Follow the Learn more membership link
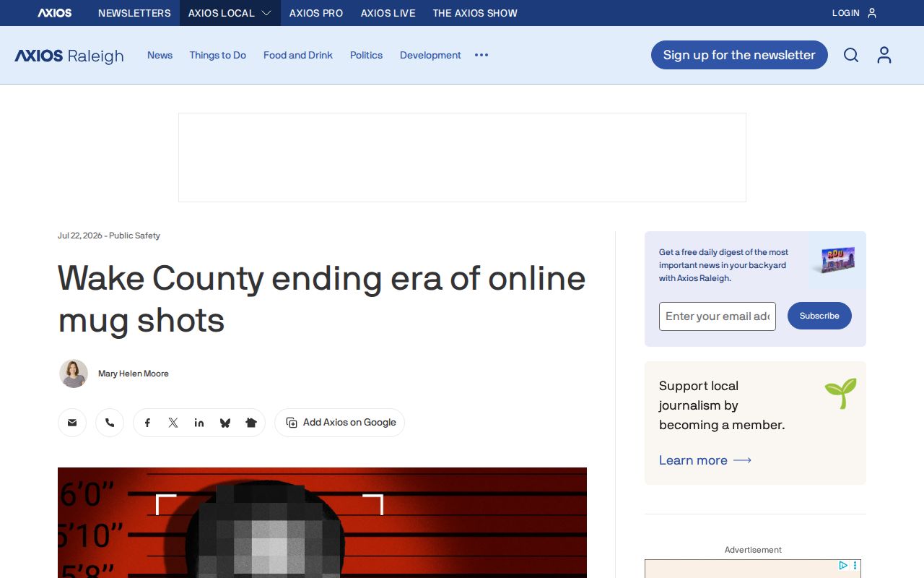924x578 pixels. click(x=705, y=460)
